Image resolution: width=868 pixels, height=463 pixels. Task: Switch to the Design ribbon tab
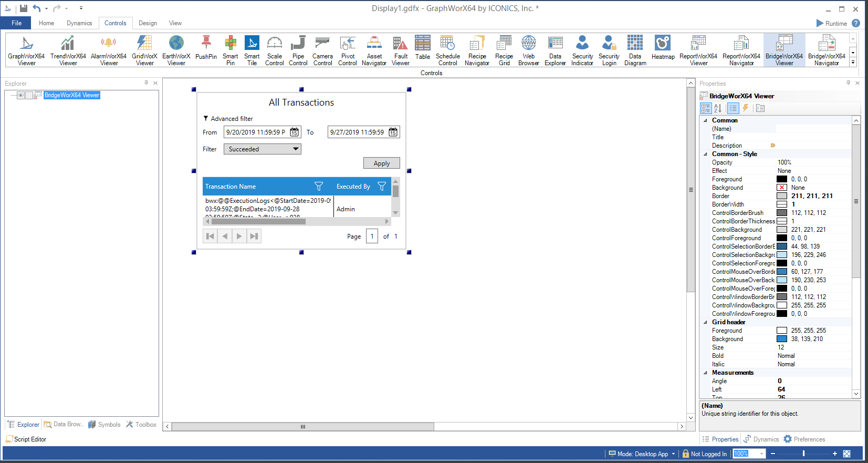[148, 23]
